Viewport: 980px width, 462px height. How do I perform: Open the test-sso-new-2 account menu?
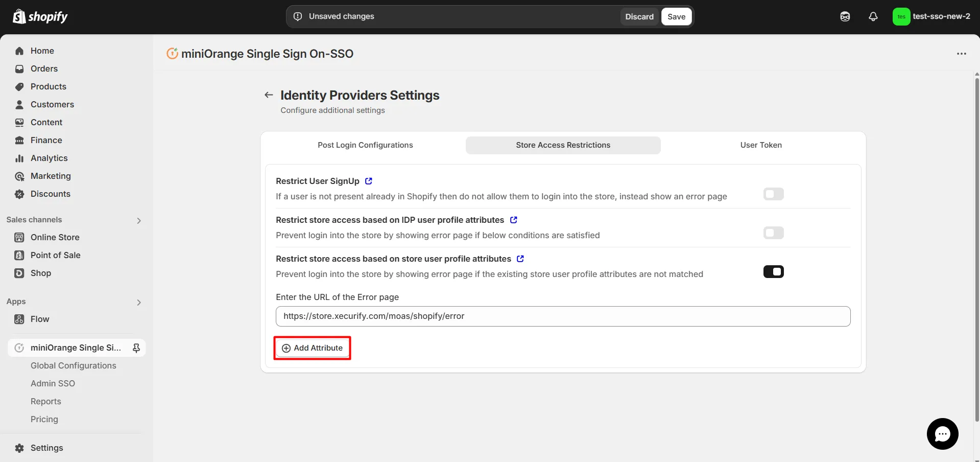931,16
